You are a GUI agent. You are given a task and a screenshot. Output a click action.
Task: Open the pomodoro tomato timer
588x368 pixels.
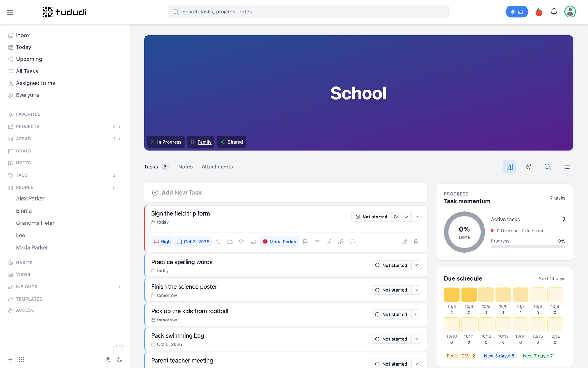539,12
